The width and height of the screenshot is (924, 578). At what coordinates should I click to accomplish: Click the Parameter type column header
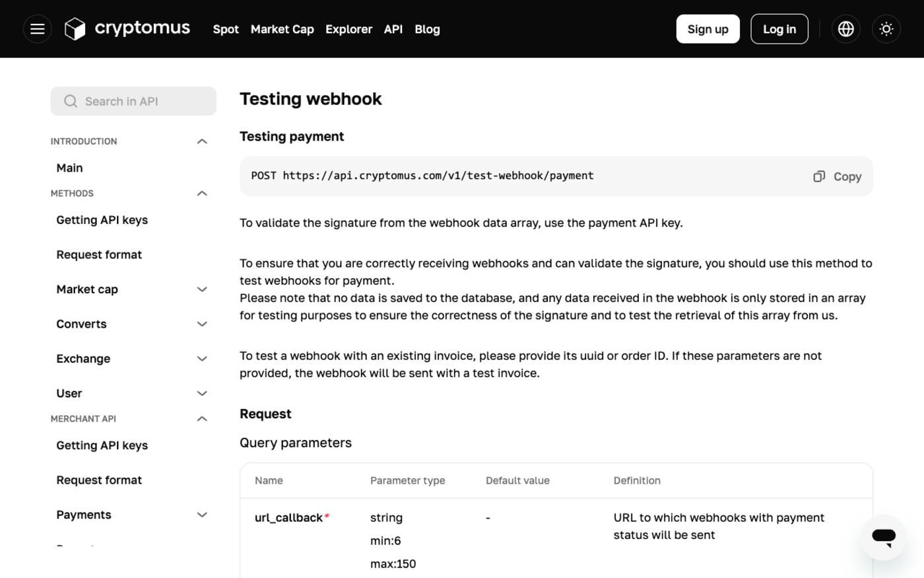408,481
